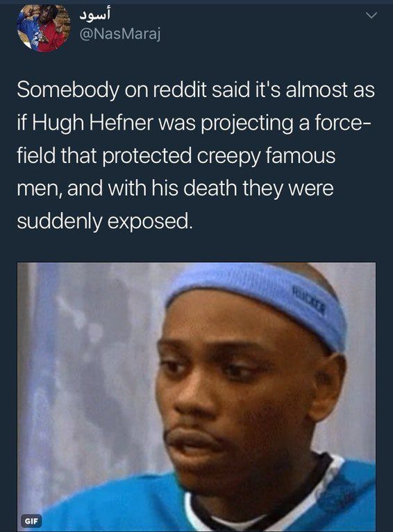Screen dimensions: 393x532
Task: Tap the GIF badge on the media
Action: click(x=31, y=520)
